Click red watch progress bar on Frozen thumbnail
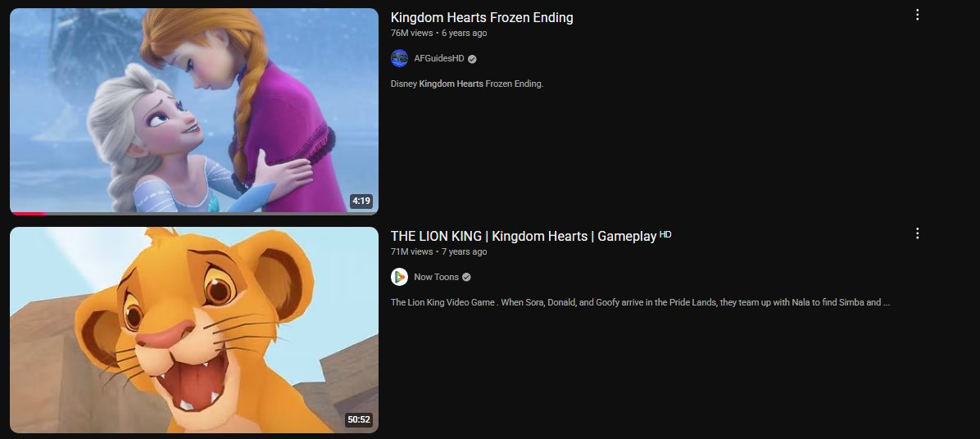Image resolution: width=980 pixels, height=439 pixels. pyautogui.click(x=29, y=214)
